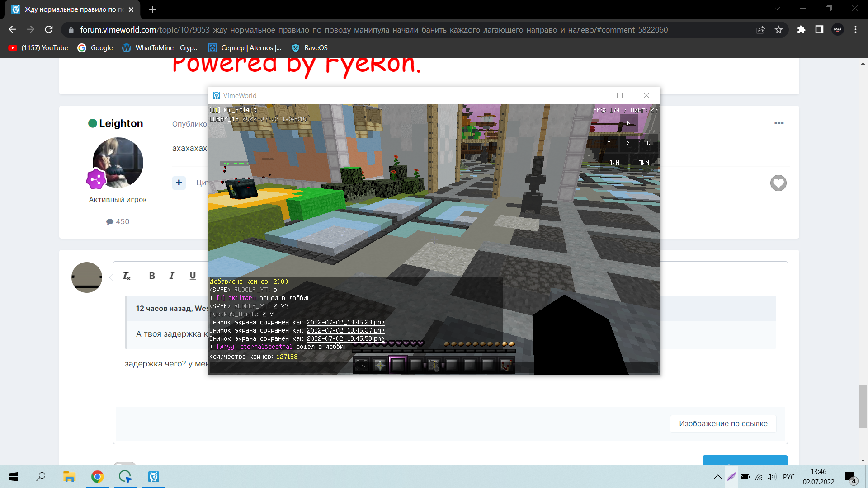Screen dimensions: 868x488
Task: Open Chrome's three-dot menu
Action: click(855, 29)
